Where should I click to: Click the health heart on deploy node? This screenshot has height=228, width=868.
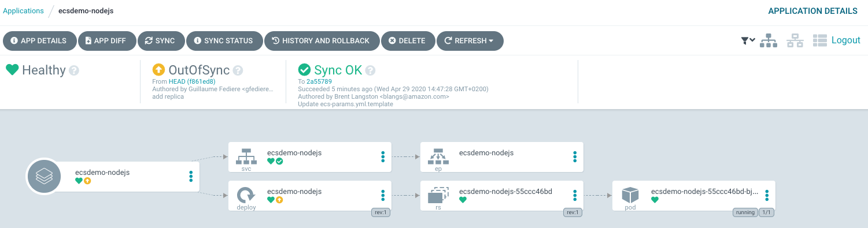coord(271,200)
